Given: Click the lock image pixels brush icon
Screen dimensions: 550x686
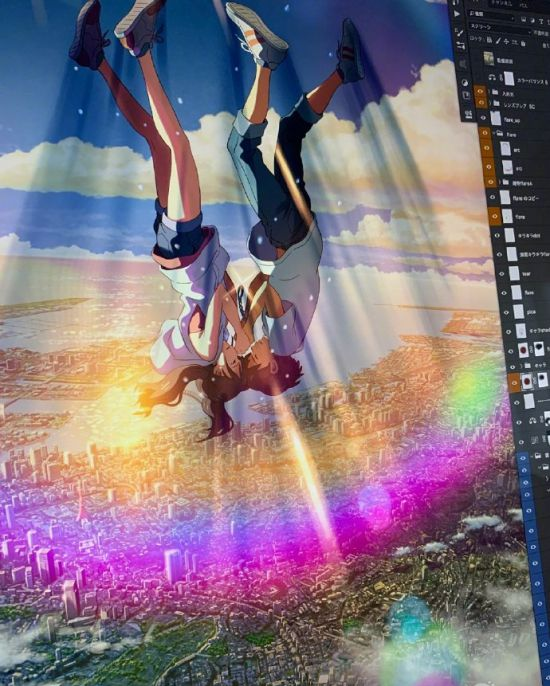Looking at the screenshot, I should (498, 41).
